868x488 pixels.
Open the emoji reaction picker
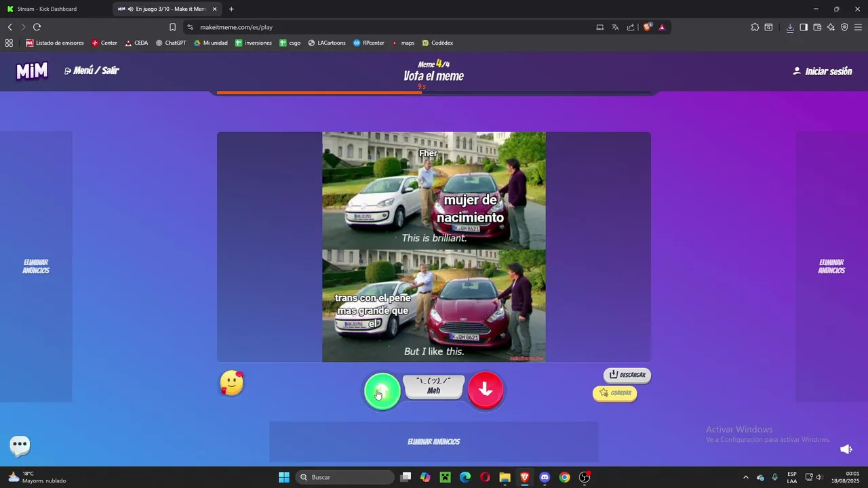pos(232,384)
